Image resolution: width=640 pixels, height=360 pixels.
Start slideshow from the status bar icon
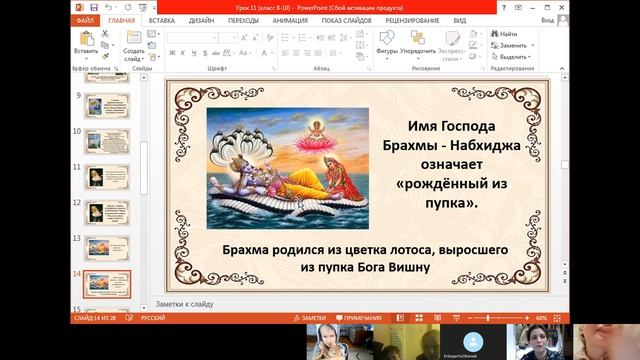tap(456, 318)
